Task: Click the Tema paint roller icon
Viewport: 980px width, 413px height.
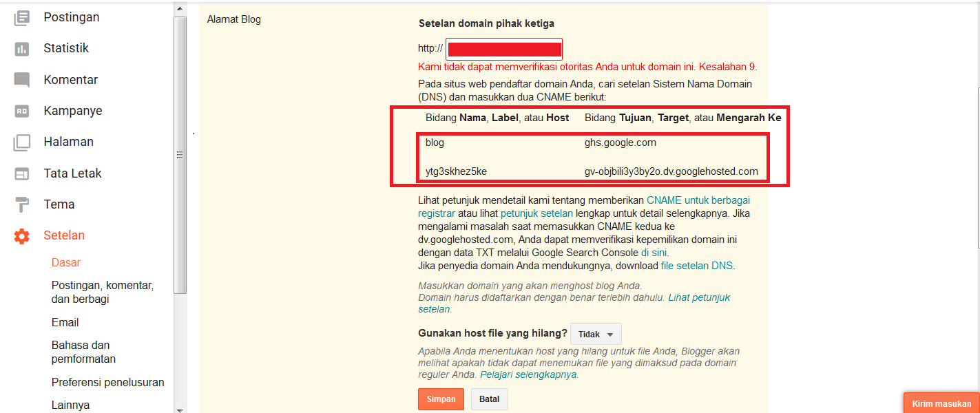Action: 22,204
